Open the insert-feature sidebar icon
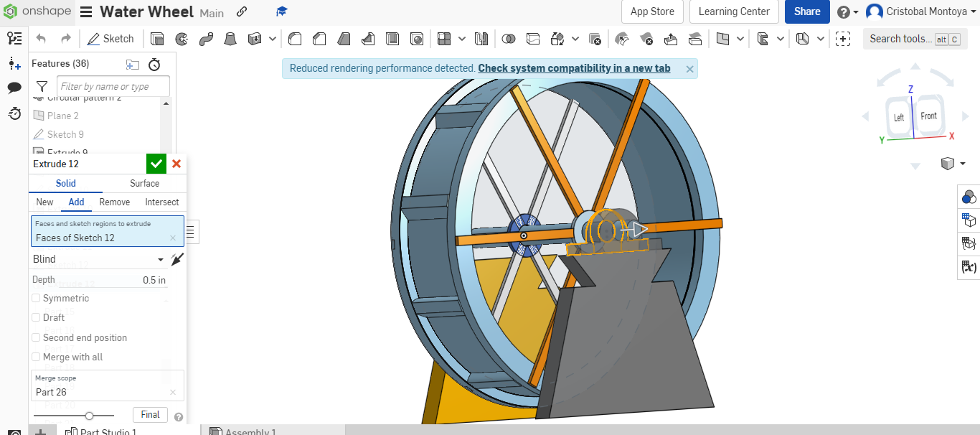Screen dimensions: 980x435 tap(14, 64)
